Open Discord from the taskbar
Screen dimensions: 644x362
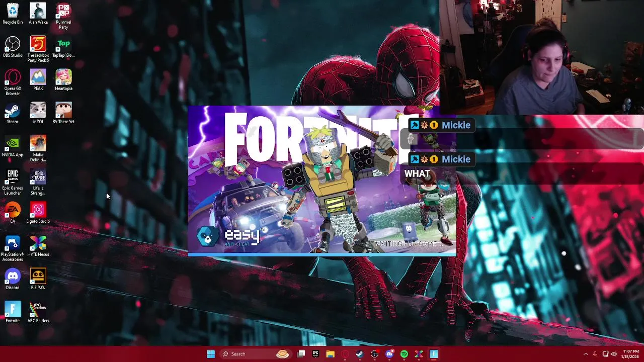coord(389,354)
